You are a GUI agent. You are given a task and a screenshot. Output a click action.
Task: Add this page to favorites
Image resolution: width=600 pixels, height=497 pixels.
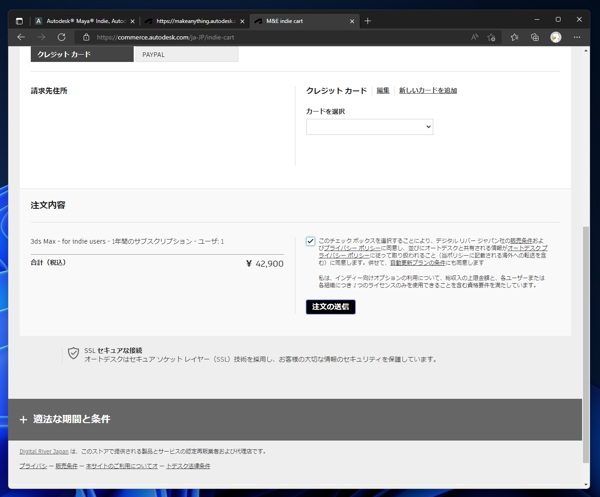coord(492,37)
